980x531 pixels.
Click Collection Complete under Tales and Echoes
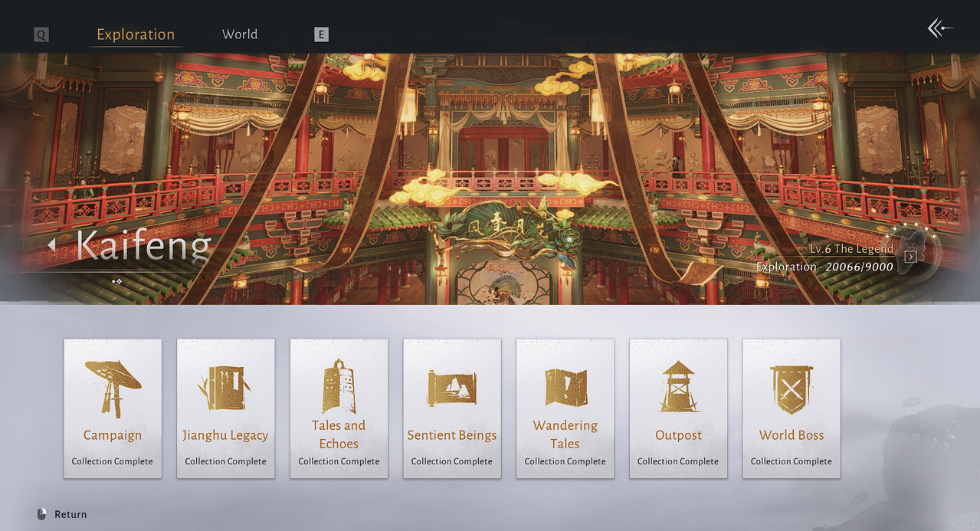point(339,461)
